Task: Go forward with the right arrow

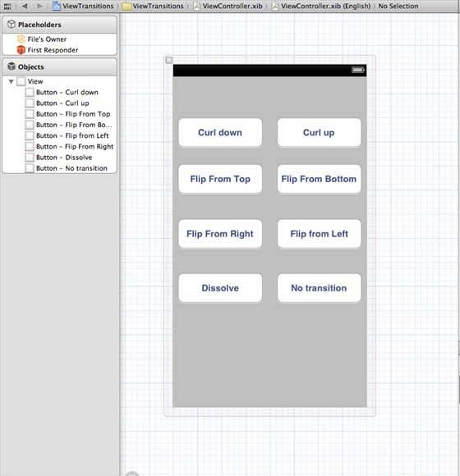Action: (x=39, y=6)
